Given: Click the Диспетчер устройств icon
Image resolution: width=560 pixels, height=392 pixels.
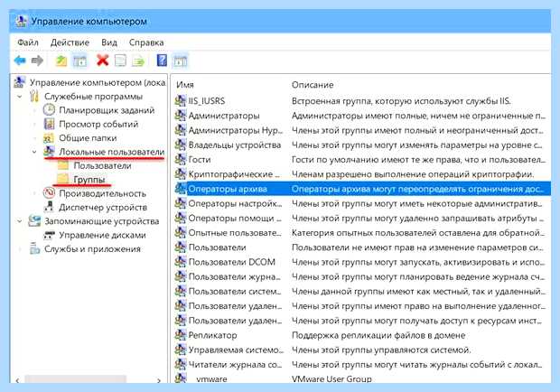Looking at the screenshot, I should (x=50, y=207).
